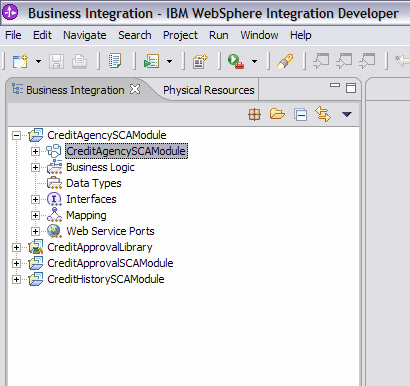Expand the Interfaces node
This screenshot has width=410, height=386.
coord(35,199)
